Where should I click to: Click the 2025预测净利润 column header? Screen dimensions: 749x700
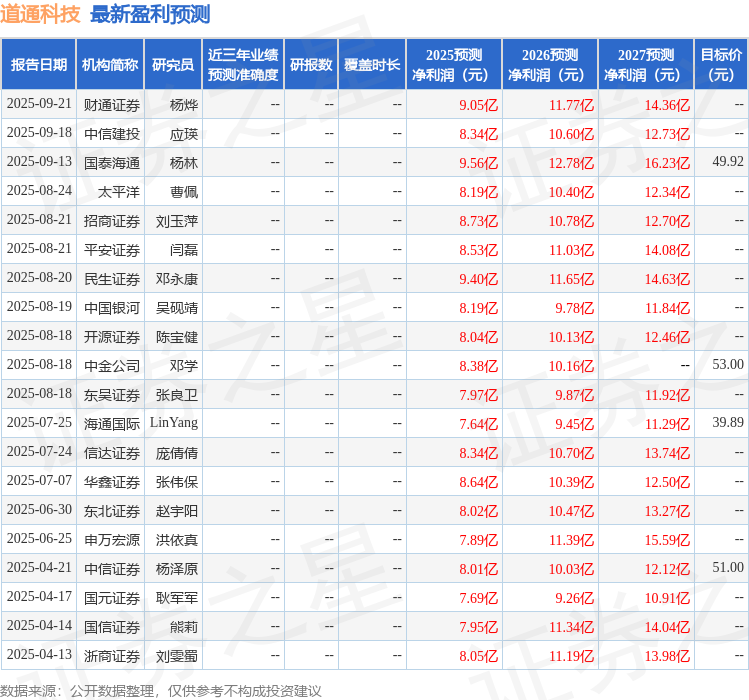pos(454,65)
